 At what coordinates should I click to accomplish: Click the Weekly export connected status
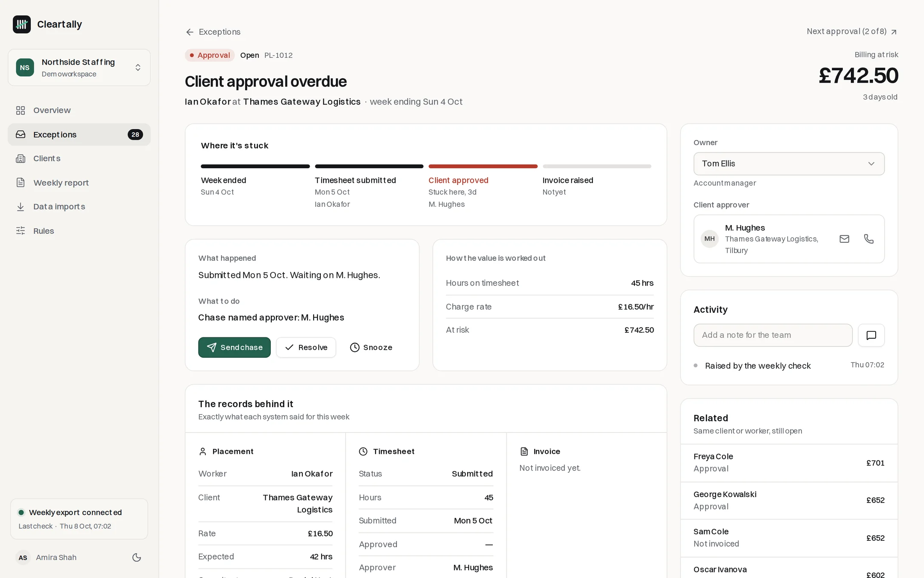(x=79, y=519)
